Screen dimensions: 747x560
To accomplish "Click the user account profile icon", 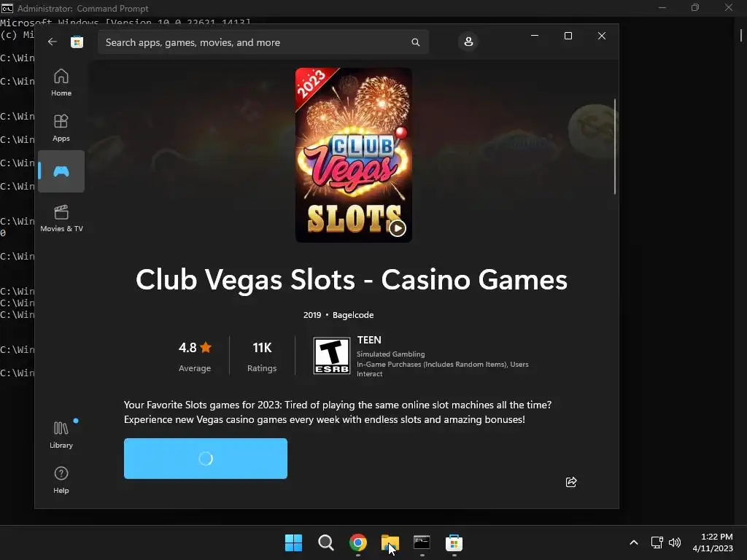I will tap(468, 42).
